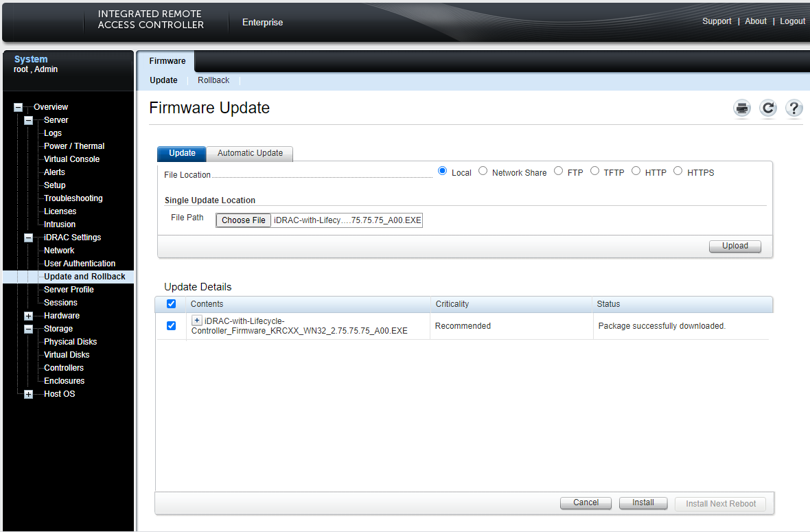Click the iDRAC Settings tree label

(x=72, y=238)
